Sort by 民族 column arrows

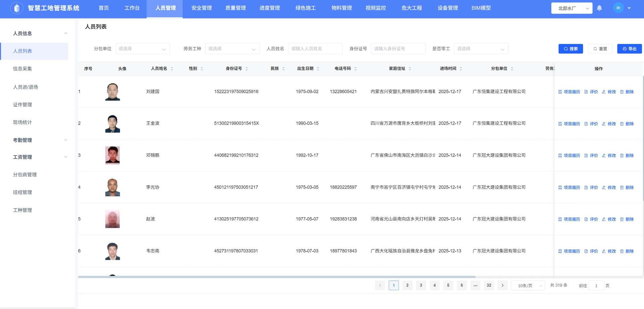click(283, 69)
